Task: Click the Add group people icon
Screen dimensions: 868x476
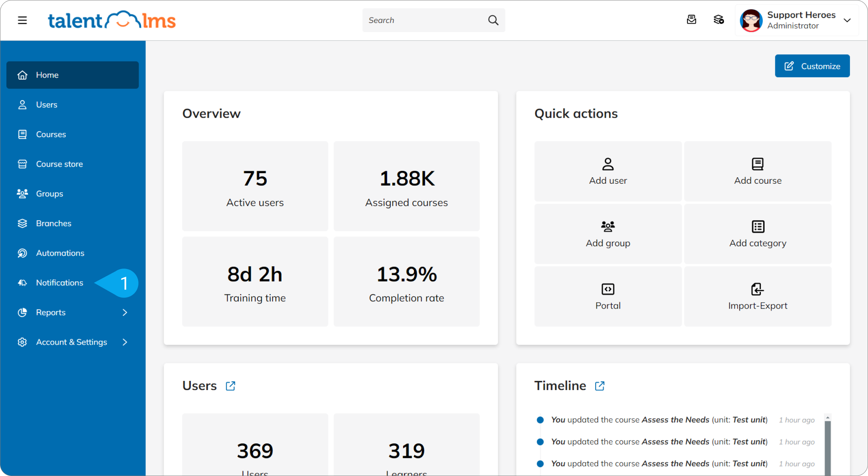Action: (x=608, y=226)
